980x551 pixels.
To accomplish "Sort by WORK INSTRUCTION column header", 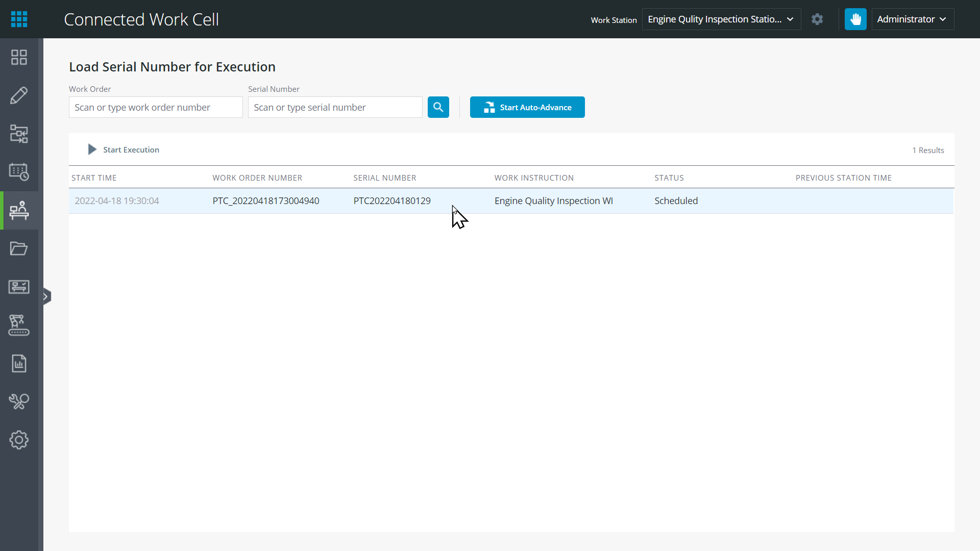I will coord(534,178).
